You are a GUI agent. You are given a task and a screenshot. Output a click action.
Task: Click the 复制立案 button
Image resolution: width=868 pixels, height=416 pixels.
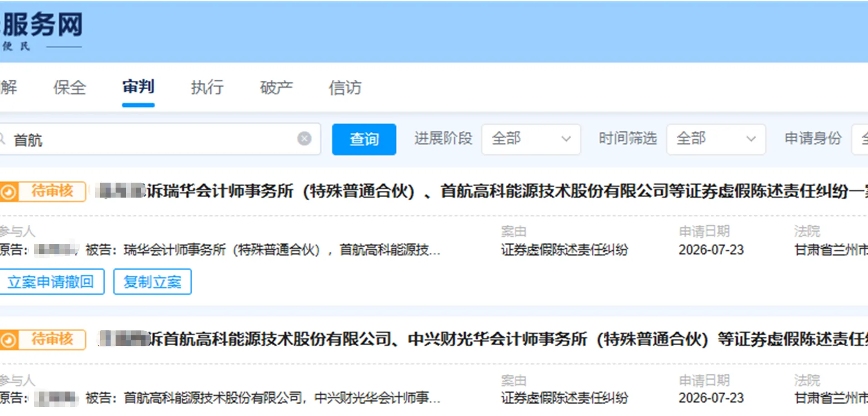(152, 282)
